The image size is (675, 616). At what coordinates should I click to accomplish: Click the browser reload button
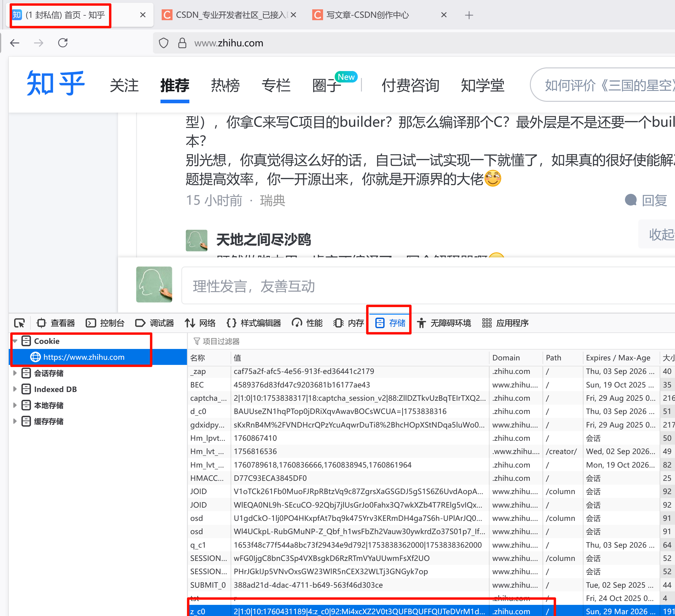click(63, 43)
